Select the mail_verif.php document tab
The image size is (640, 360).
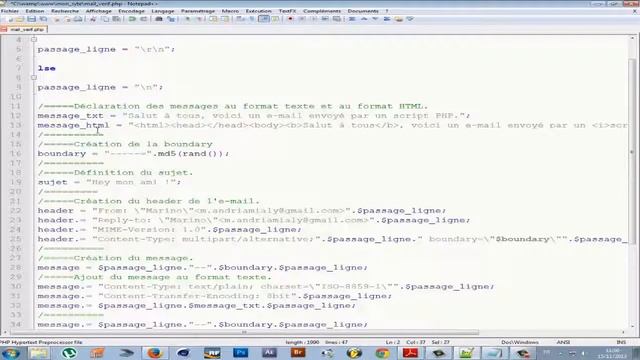click(24, 29)
